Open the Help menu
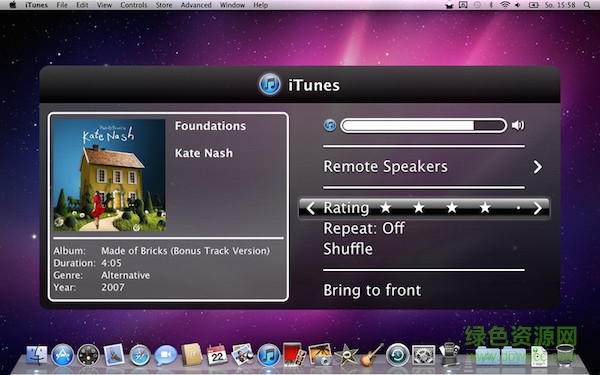 [x=260, y=5]
